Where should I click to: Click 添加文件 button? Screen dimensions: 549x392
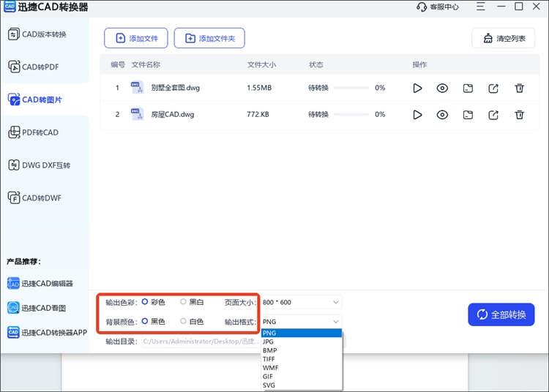pos(136,38)
